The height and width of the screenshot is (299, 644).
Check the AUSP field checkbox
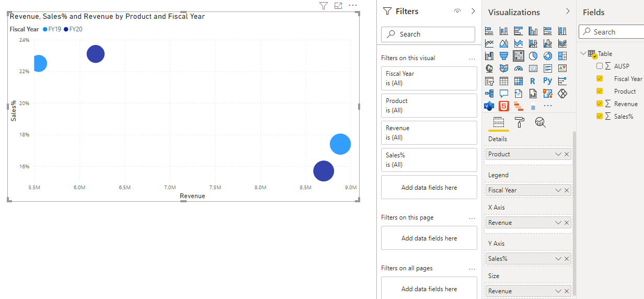click(600, 66)
